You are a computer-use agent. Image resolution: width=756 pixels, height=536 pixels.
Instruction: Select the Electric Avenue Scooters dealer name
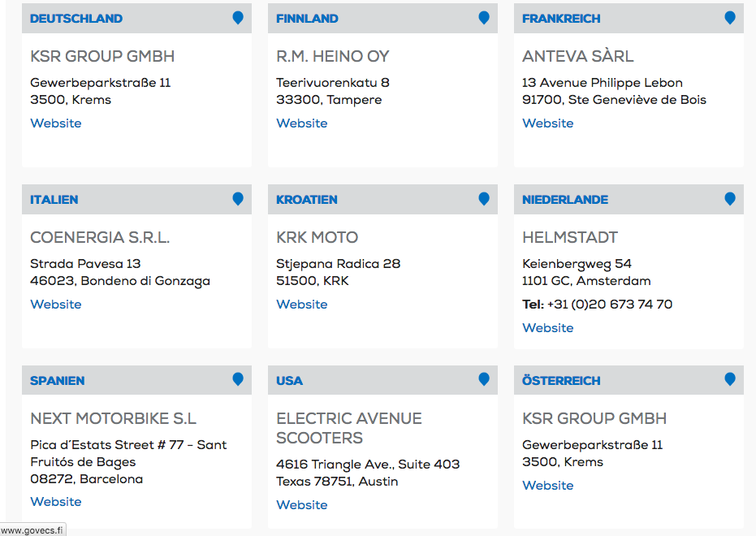[x=349, y=428]
